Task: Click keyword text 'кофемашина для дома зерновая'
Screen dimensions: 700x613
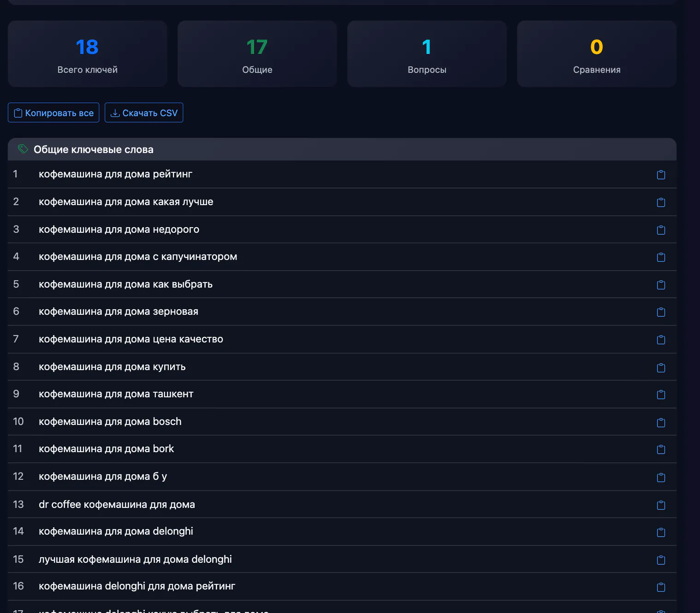Action: point(119,312)
